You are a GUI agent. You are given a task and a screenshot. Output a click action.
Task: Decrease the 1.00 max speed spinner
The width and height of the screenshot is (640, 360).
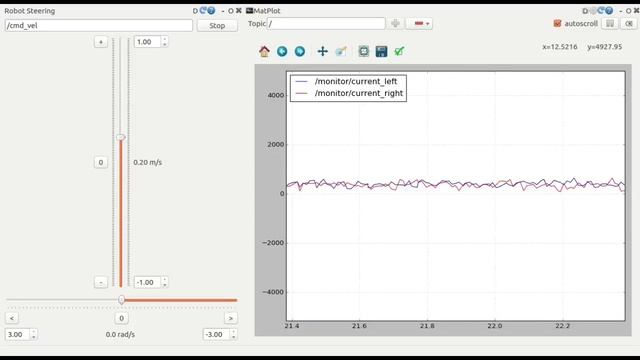[164, 44]
